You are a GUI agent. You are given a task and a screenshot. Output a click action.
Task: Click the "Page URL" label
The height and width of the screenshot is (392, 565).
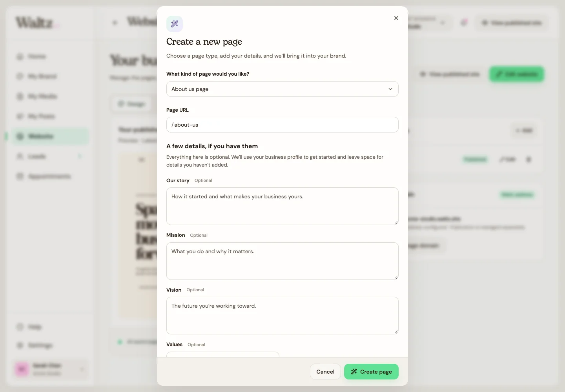pos(177,110)
